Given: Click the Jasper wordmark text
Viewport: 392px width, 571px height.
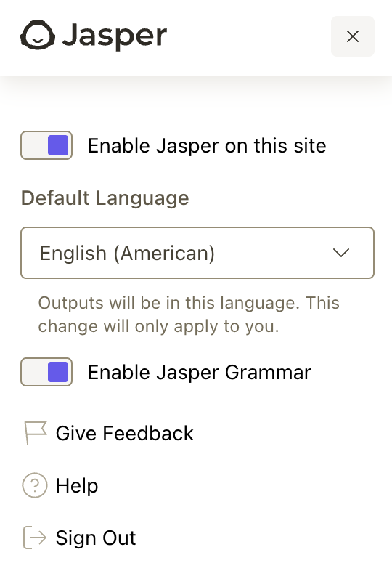Looking at the screenshot, I should coord(115,36).
